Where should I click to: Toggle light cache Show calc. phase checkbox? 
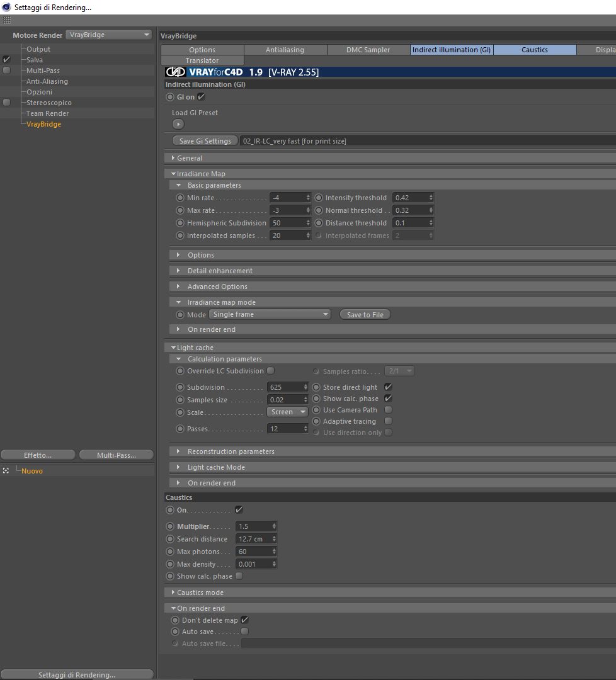(x=388, y=398)
